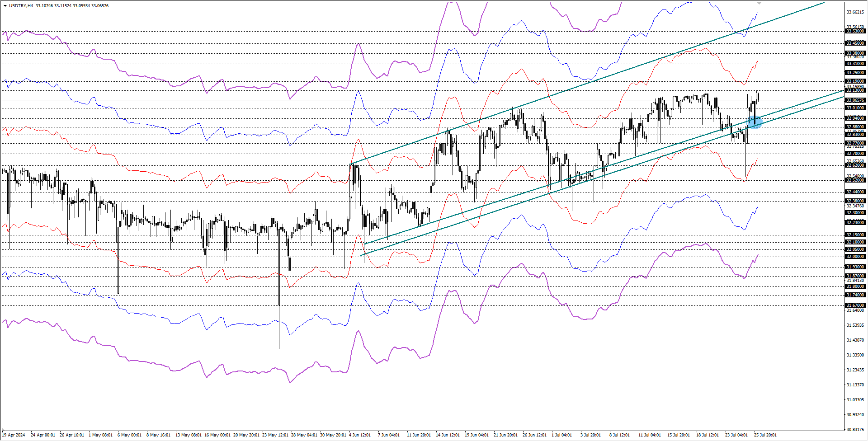
Task: Click the 33.13000 price level label
Action: tap(855, 90)
